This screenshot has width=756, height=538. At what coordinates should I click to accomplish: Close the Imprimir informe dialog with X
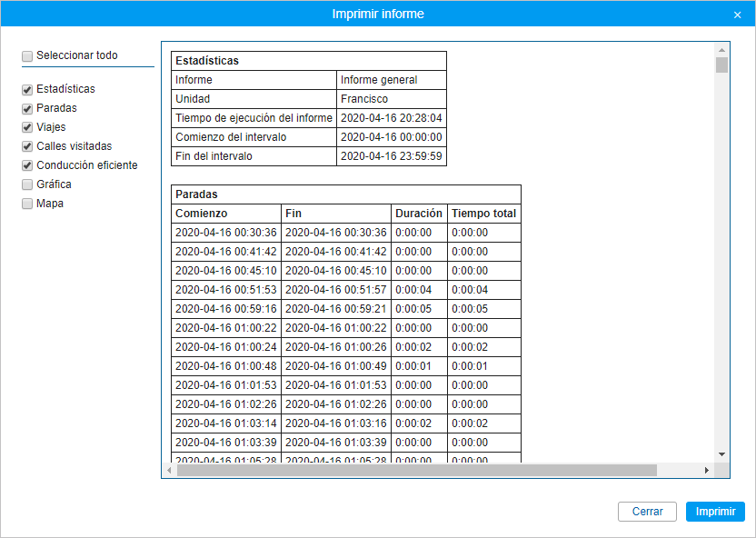coord(737,15)
